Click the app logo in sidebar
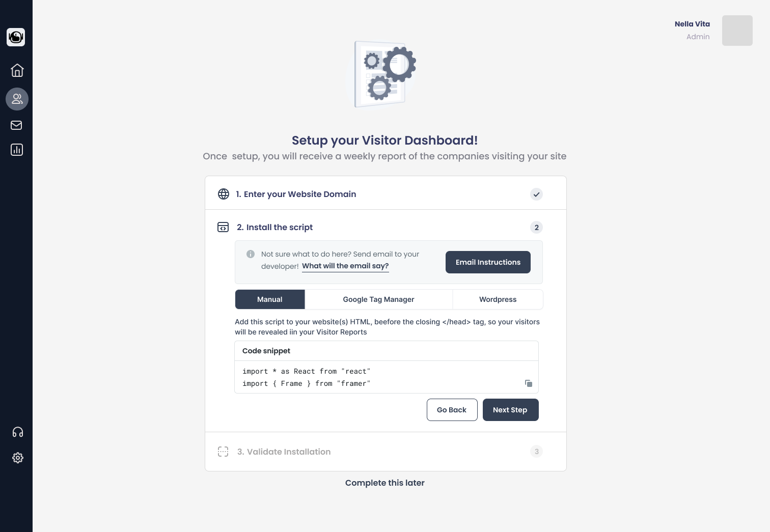 pyautogui.click(x=16, y=37)
